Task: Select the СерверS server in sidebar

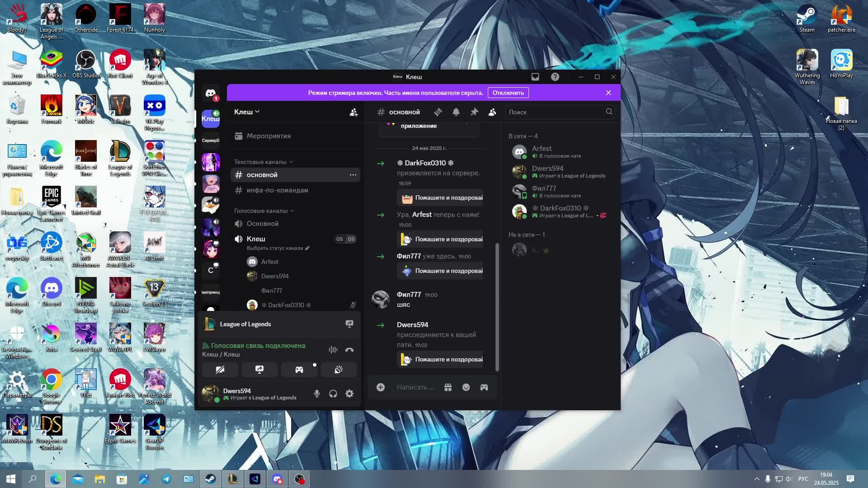Action: pos(210,141)
